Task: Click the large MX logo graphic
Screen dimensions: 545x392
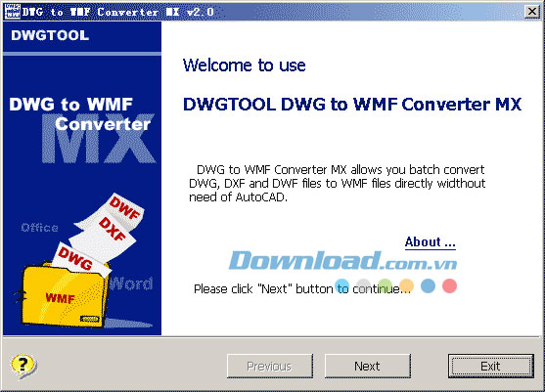Action: pyautogui.click(x=98, y=139)
